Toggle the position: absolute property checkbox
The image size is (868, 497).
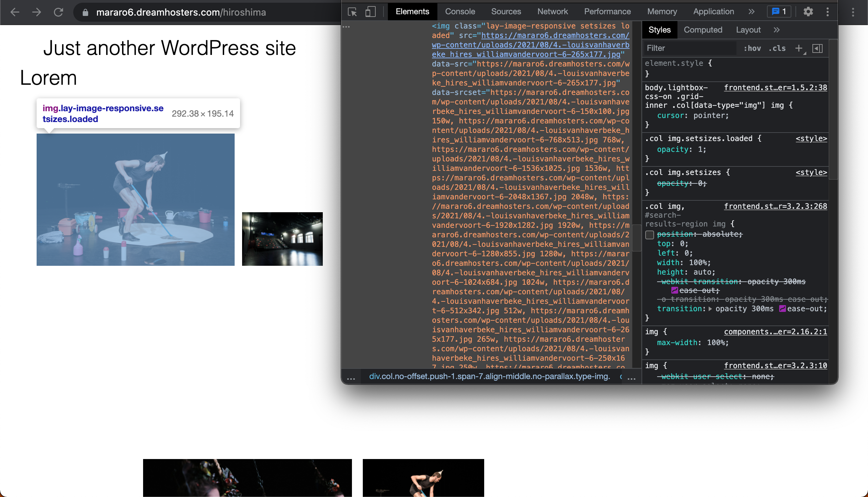coord(650,235)
